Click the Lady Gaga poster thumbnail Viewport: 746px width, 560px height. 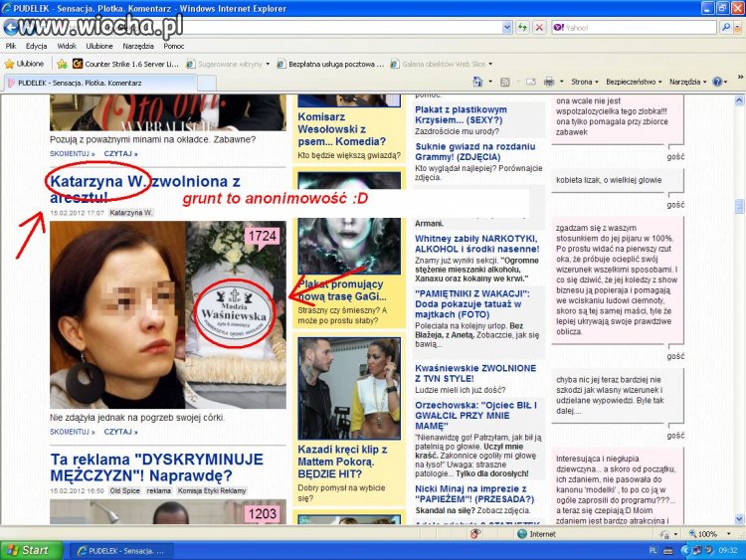pos(349,224)
